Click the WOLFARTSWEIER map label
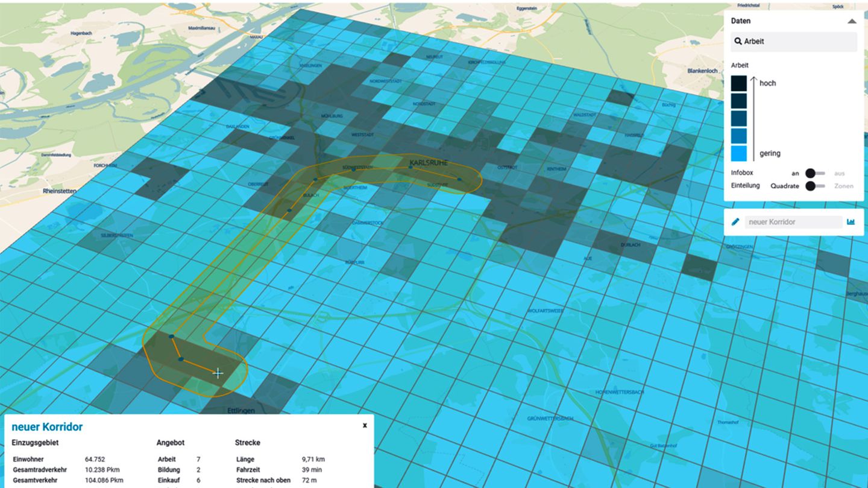Viewport: 868px width, 488px height. 546,311
